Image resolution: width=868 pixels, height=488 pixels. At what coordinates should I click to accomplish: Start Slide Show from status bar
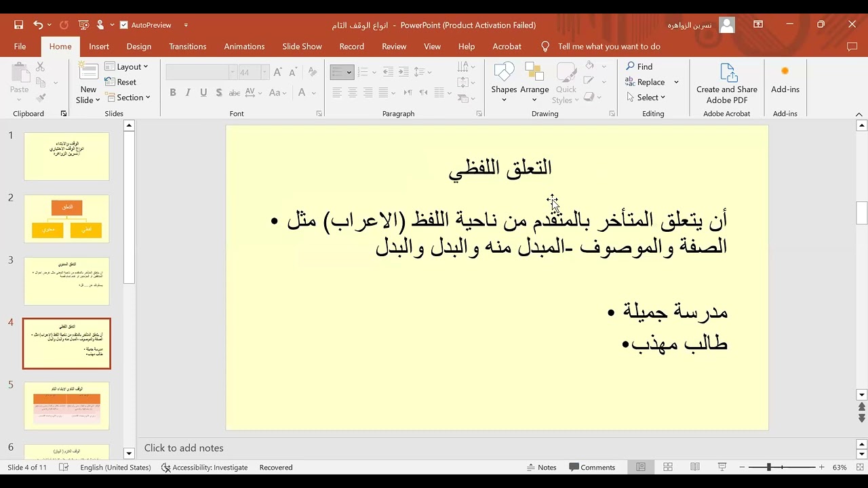(x=722, y=468)
